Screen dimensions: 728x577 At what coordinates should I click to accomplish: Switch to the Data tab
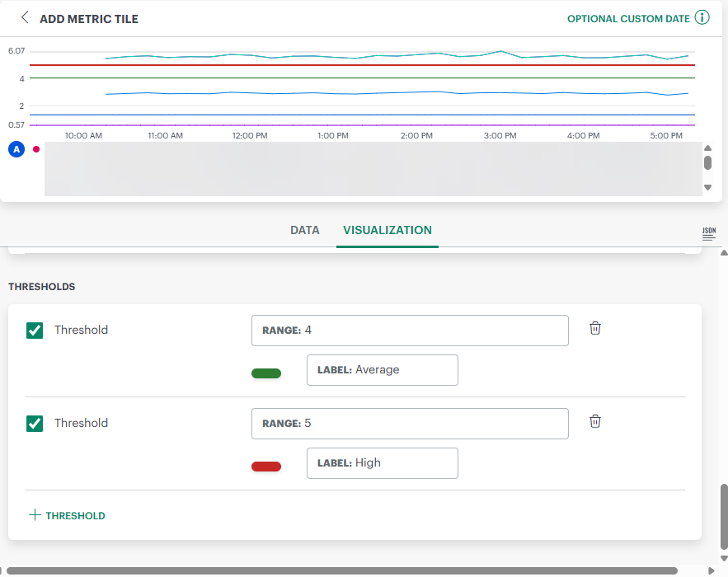(304, 231)
